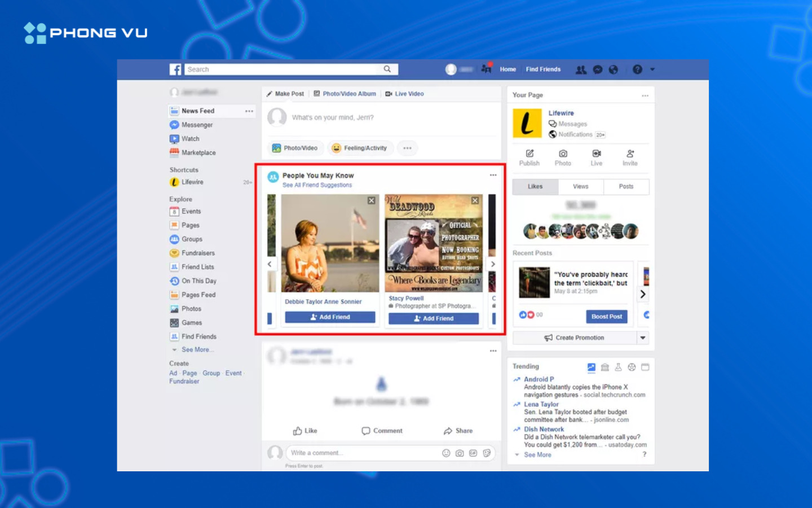Open the account dropdown arrow in top bar

pos(652,69)
